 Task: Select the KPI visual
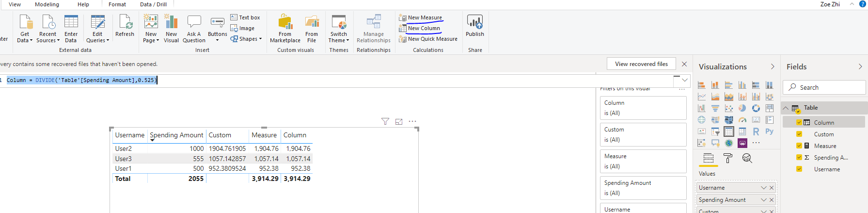point(701,131)
